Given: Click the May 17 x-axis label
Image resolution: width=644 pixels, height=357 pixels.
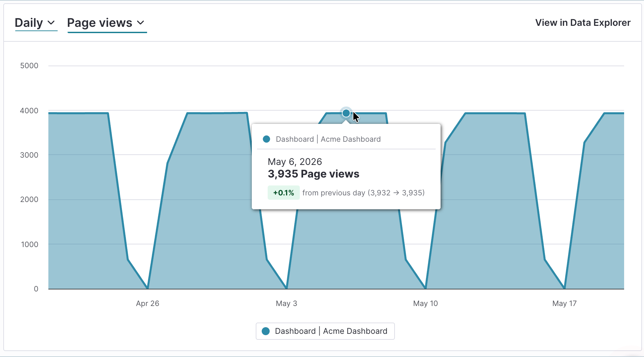Looking at the screenshot, I should point(564,303).
